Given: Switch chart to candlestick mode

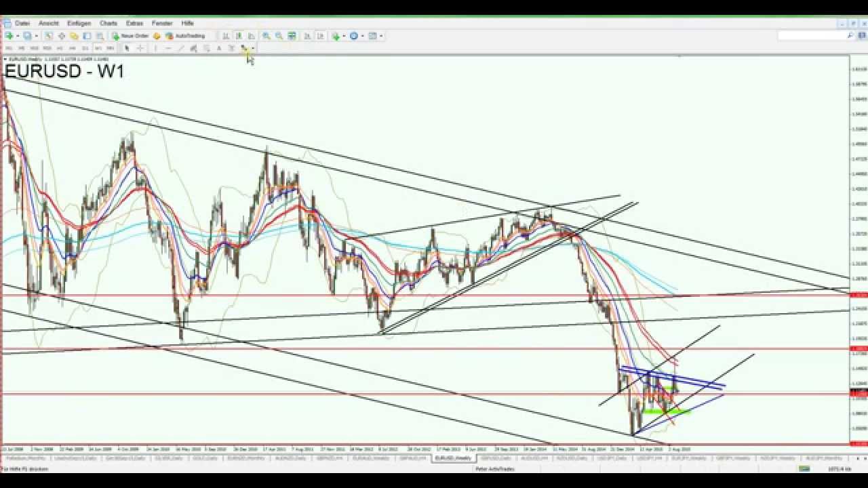Looking at the screenshot, I should coord(239,36).
